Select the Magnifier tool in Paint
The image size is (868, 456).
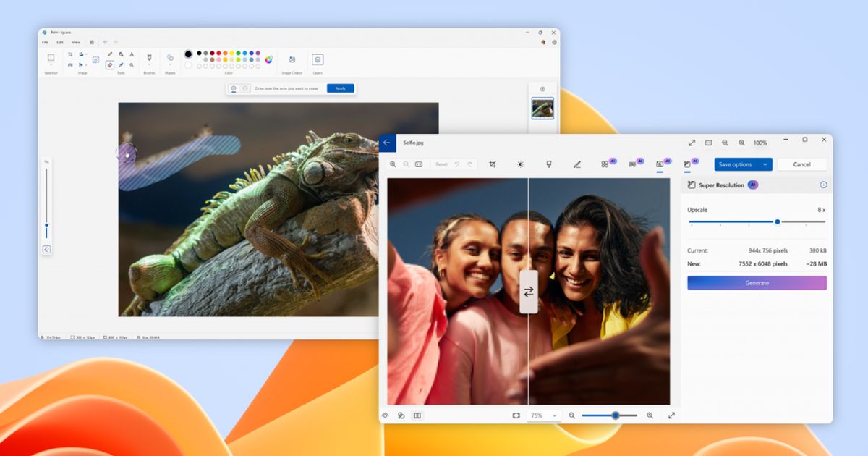tap(132, 64)
